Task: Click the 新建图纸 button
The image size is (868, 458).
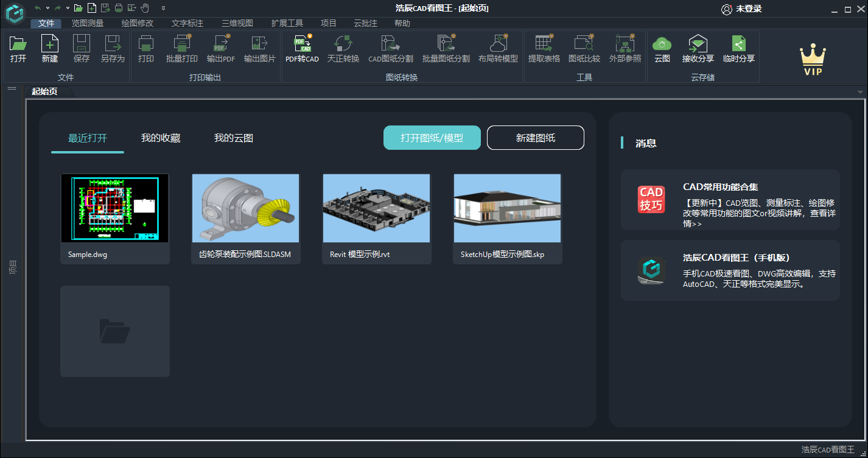Action: click(535, 138)
